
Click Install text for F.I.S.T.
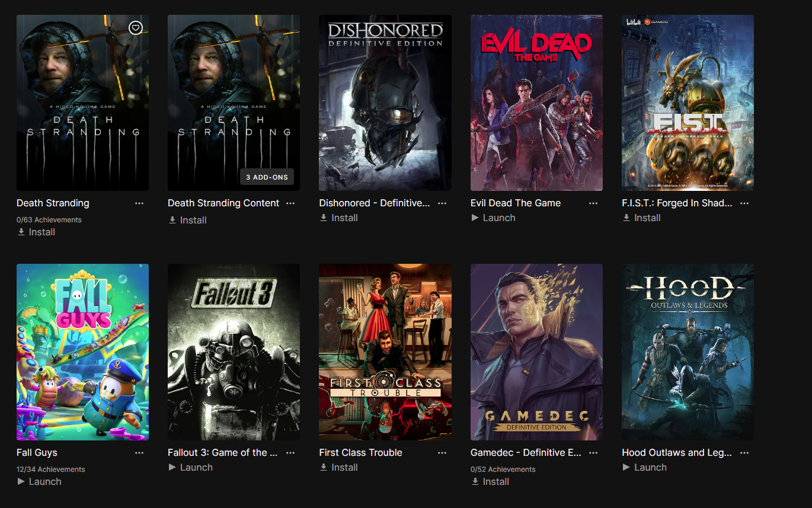click(647, 218)
